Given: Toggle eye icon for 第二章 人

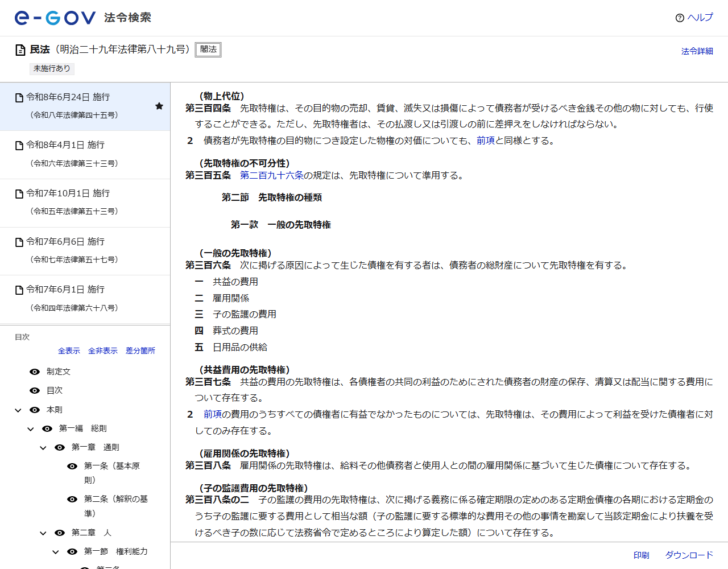Looking at the screenshot, I should 60,533.
